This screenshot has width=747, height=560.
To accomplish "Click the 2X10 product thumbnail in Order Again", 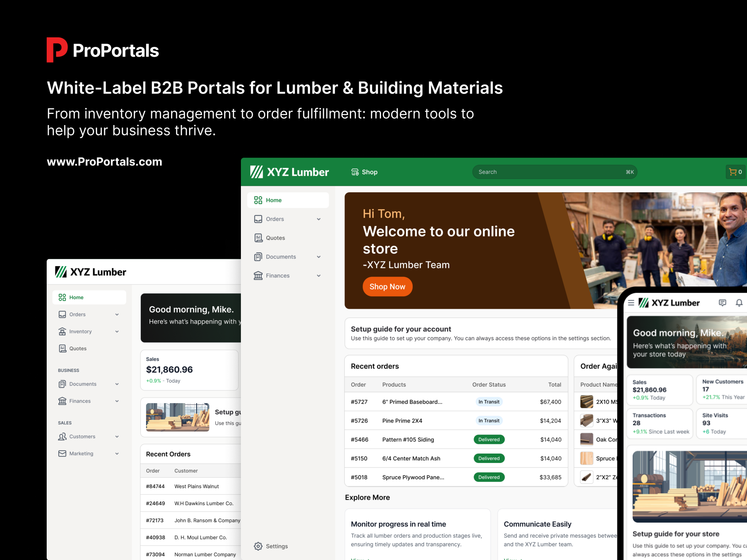I will [x=586, y=402].
